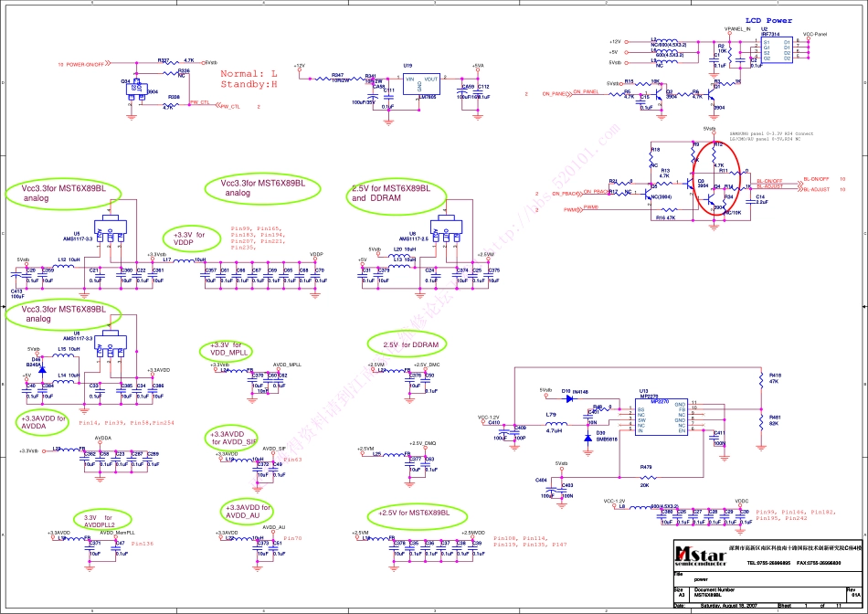Click the LCD Power section title
The width and height of the screenshot is (868, 614).
tap(768, 20)
